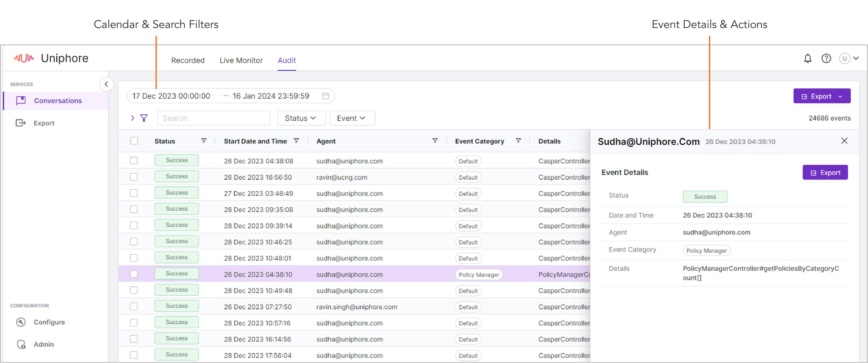Expand the filter panel arrow

132,118
